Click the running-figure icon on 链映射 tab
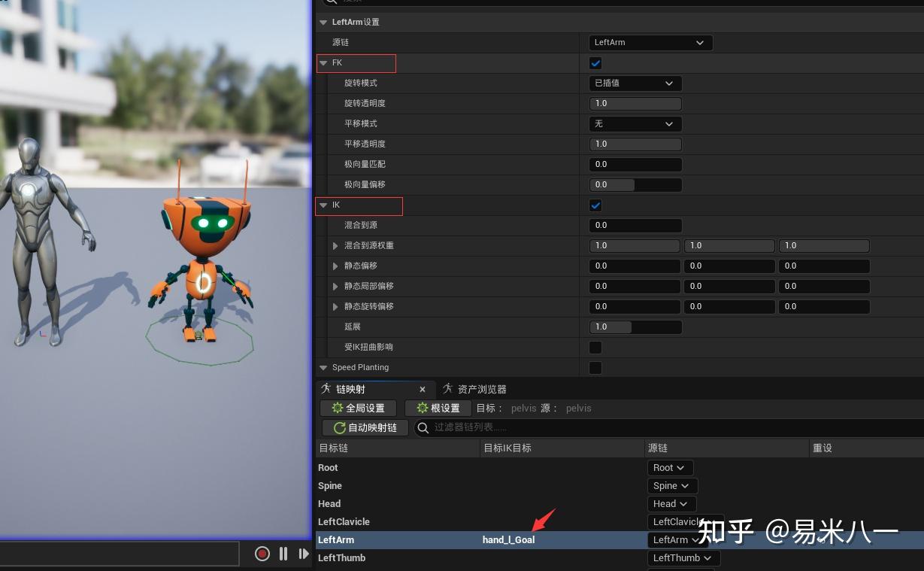924x571 pixels. click(x=326, y=389)
